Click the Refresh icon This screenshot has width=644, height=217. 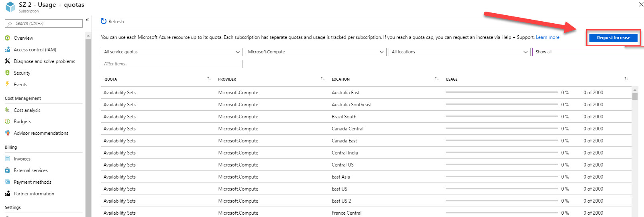(104, 21)
